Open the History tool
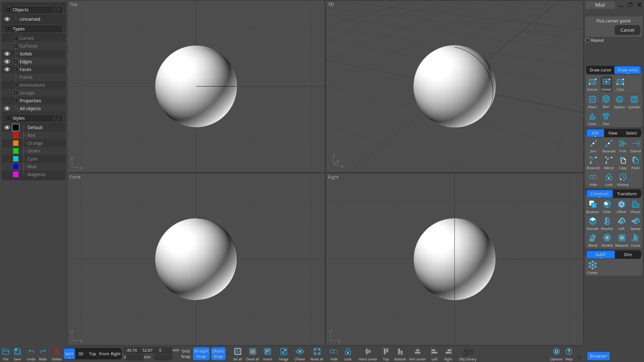 pyautogui.click(x=623, y=179)
